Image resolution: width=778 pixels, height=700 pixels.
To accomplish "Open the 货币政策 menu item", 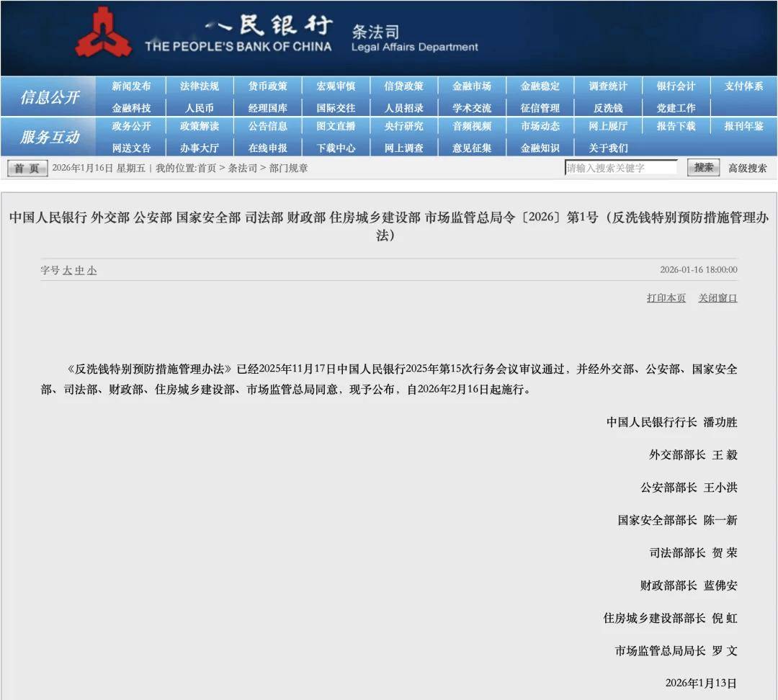I will (267, 86).
